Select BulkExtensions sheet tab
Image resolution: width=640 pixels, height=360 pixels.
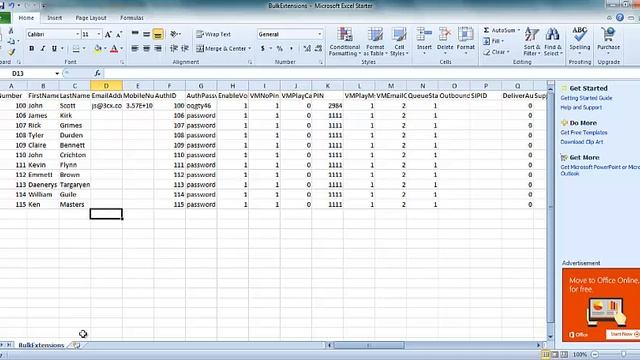(x=41, y=345)
